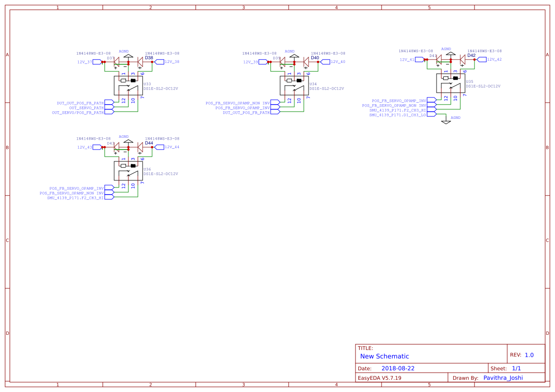
Task: Select diode D41 symbol
Action: pyautogui.click(x=439, y=60)
